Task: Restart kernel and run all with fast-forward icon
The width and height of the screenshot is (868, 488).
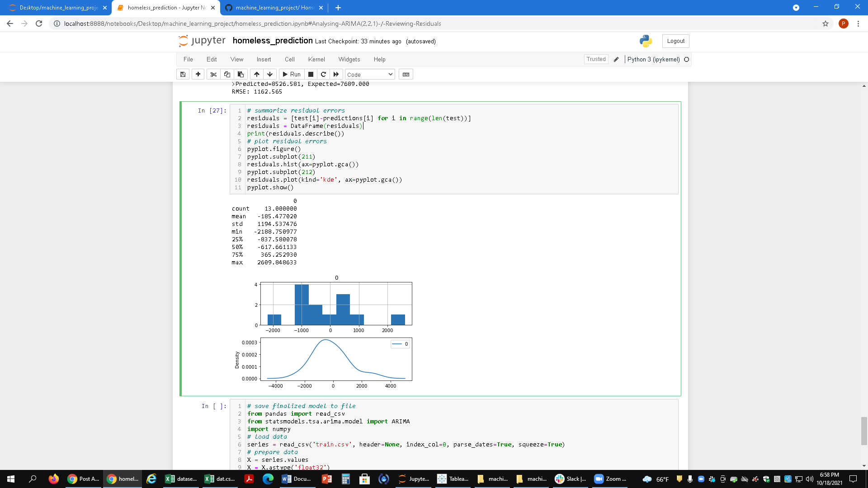Action: point(336,74)
